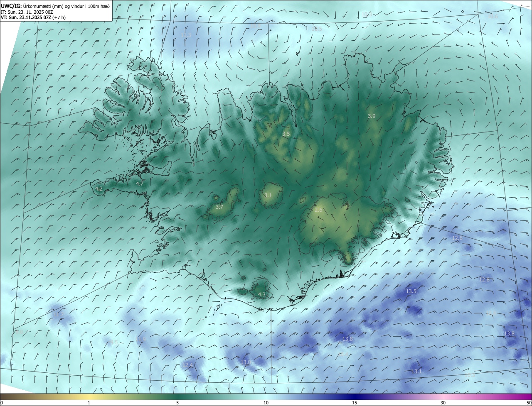Select the valid time line "VT: Sun. 23.11.2025 07Z"

click(x=26, y=17)
